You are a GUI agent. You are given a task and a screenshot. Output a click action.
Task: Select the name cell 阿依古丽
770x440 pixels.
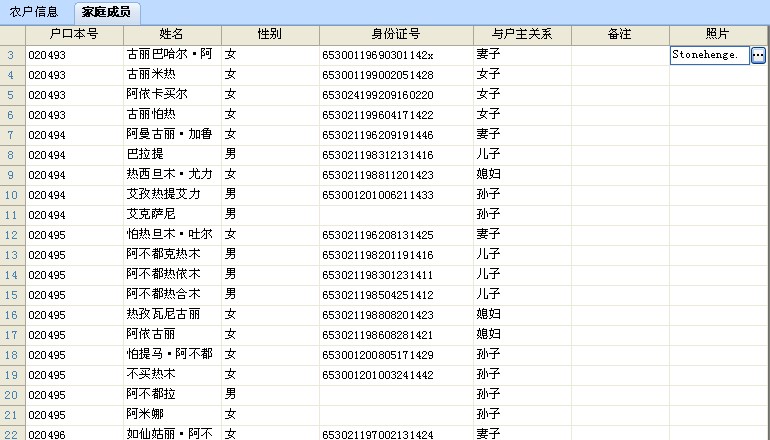point(172,334)
